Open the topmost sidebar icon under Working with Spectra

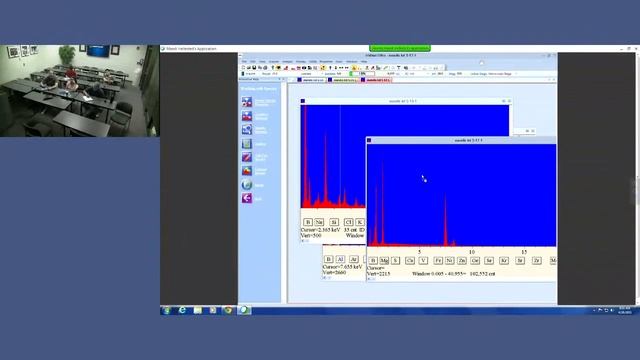[247, 102]
